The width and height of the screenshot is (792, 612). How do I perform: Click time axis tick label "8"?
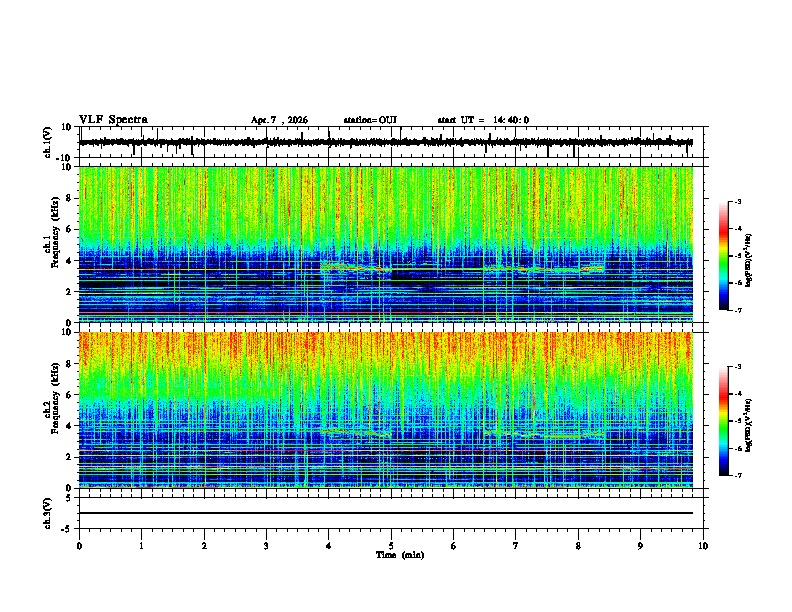pos(578,546)
